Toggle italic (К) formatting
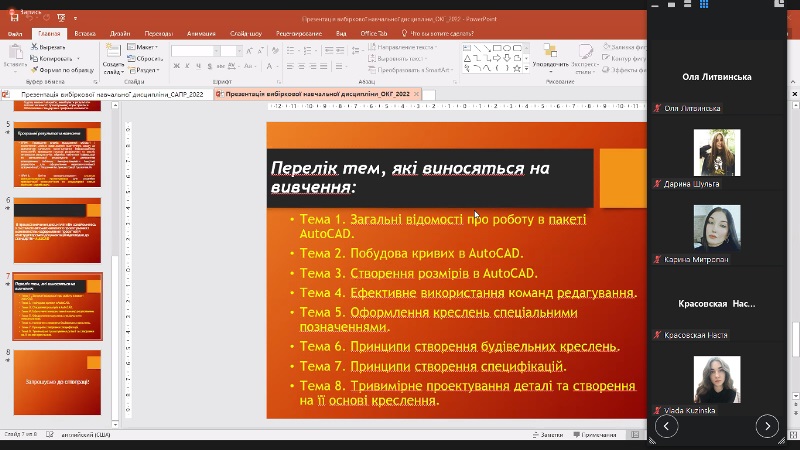Viewport: 800px width, 450px height. point(187,66)
